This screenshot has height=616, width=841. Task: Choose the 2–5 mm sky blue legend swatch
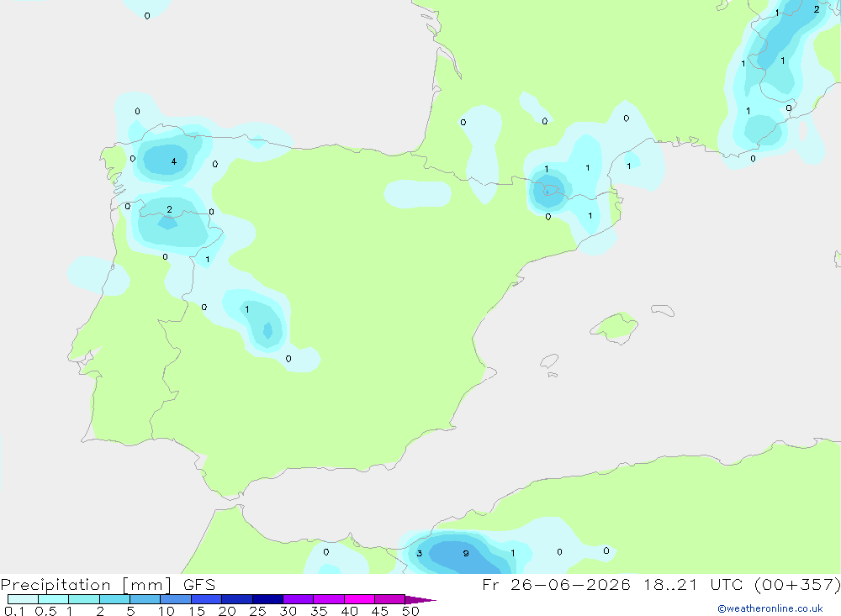pos(114,599)
